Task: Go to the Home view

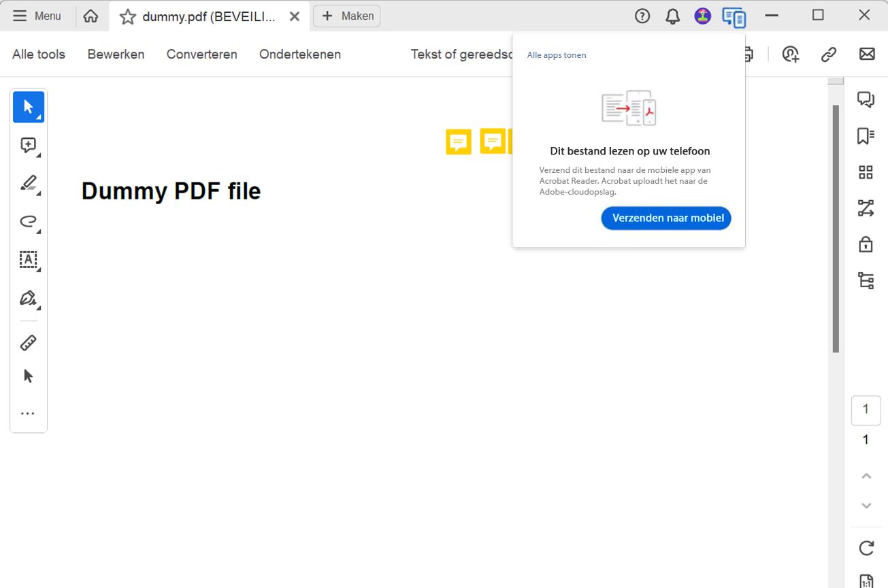Action: pyautogui.click(x=91, y=16)
